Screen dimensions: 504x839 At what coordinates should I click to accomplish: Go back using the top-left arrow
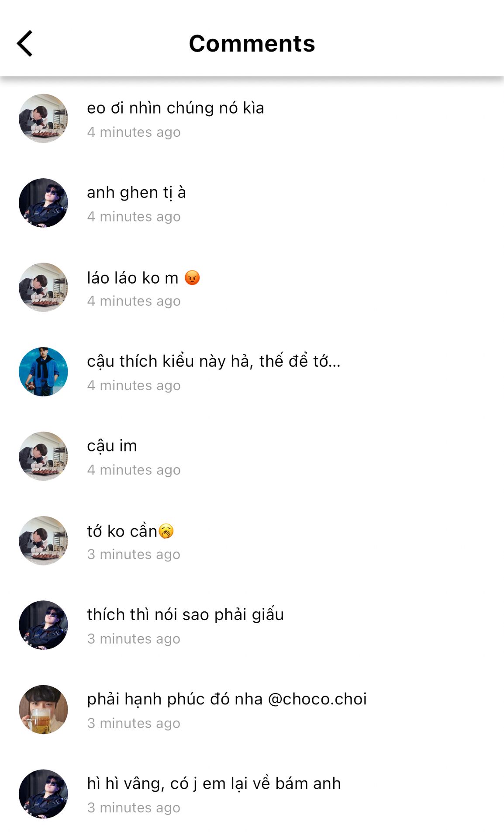pos(25,43)
